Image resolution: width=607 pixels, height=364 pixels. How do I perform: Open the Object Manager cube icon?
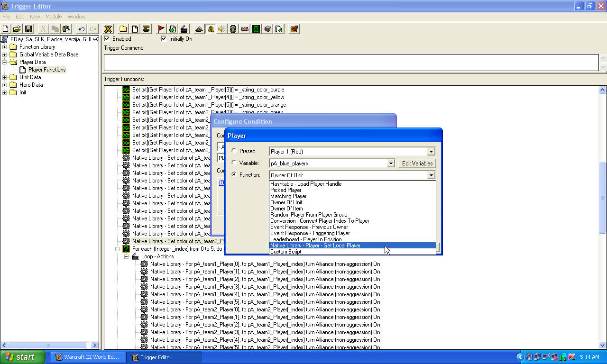(267, 29)
